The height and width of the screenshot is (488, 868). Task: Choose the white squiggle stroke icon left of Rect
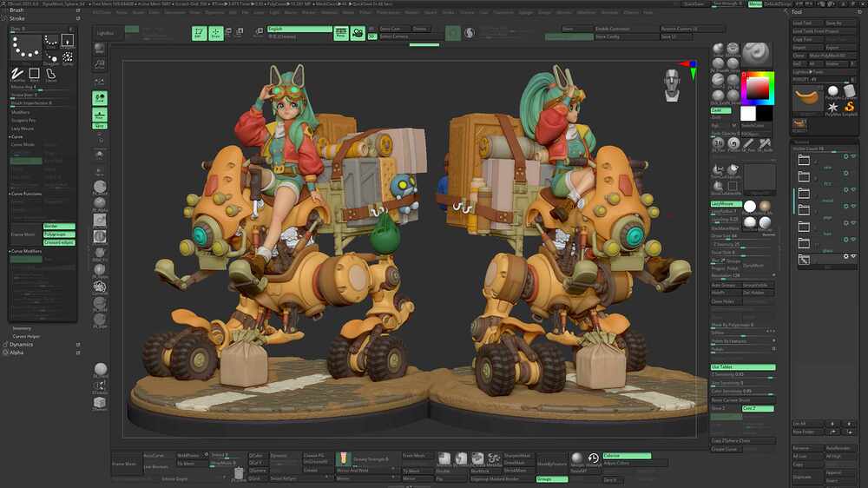[17, 74]
